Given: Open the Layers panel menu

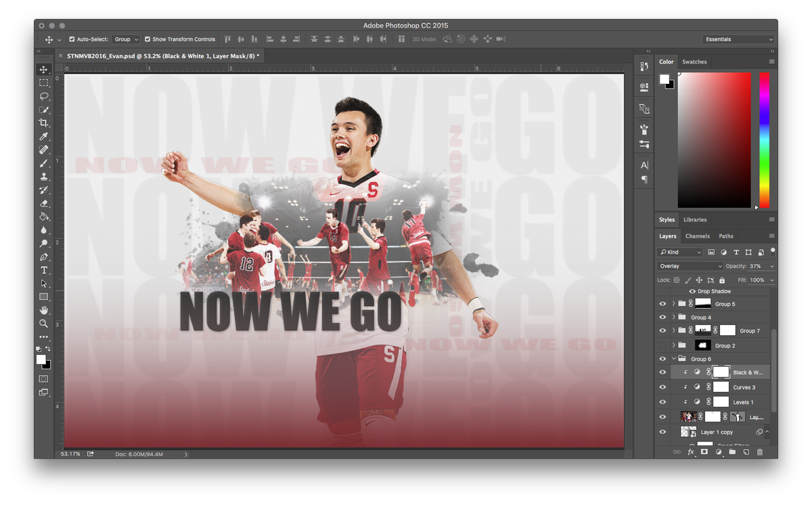Looking at the screenshot, I should point(771,236).
